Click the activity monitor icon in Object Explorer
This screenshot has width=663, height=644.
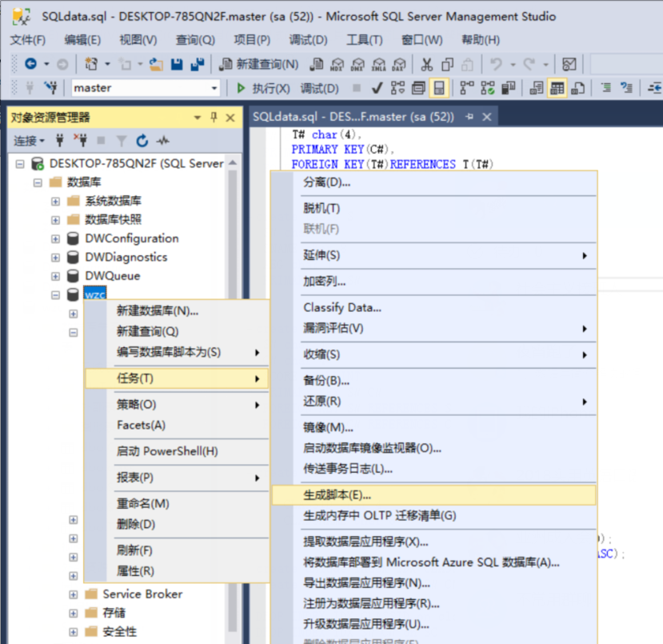coord(163,140)
